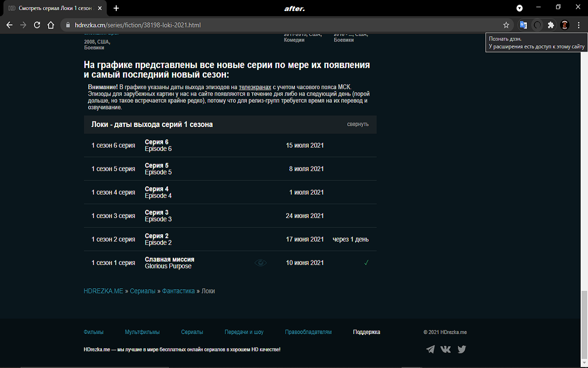Open the Google Translate extension
Viewport: 588px width, 368px height.
click(x=523, y=25)
